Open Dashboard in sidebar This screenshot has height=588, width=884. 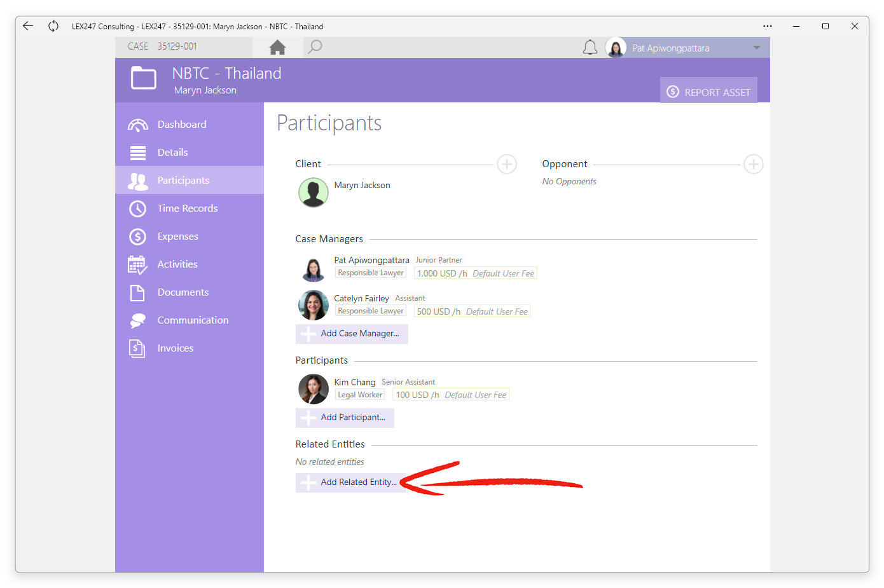tap(190, 124)
